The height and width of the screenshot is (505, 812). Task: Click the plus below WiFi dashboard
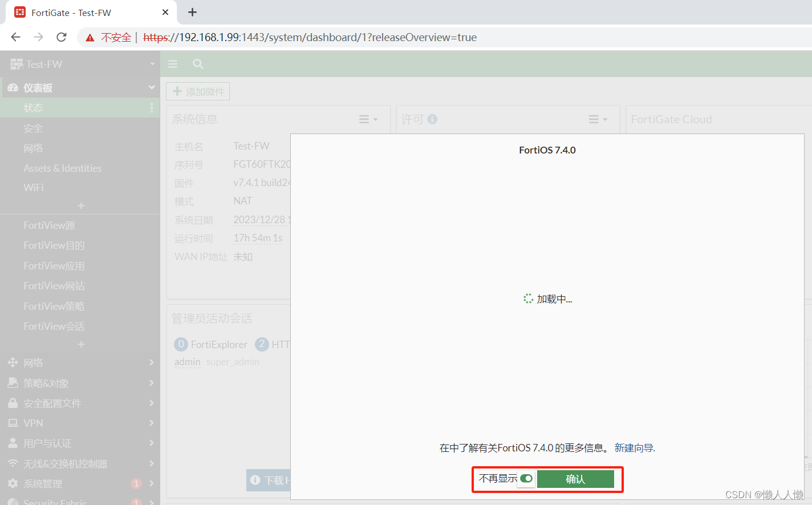[81, 205]
